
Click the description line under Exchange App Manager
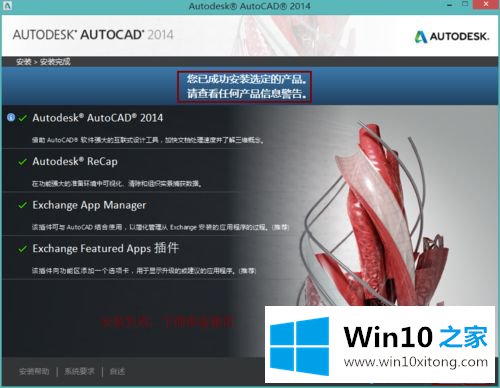coord(160,227)
